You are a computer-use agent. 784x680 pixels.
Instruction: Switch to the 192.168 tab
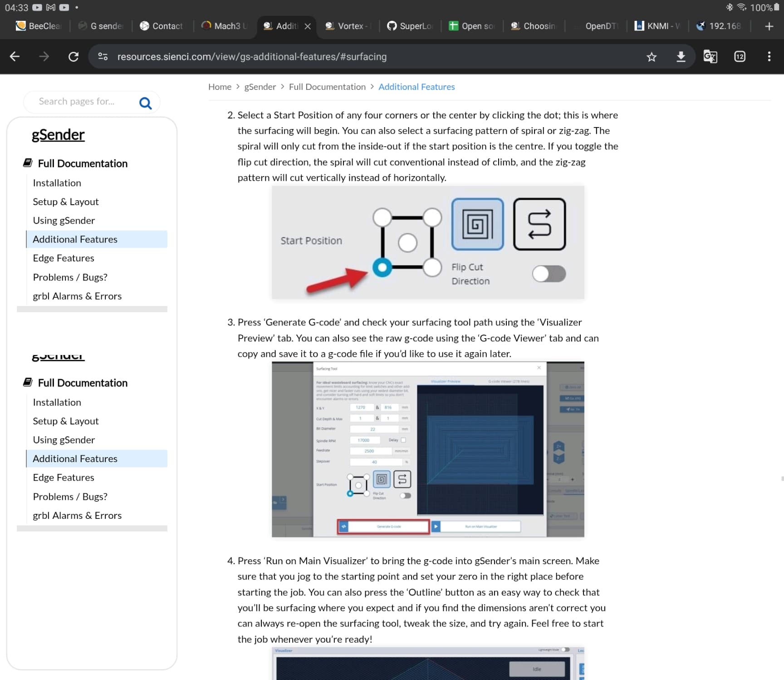(x=719, y=26)
